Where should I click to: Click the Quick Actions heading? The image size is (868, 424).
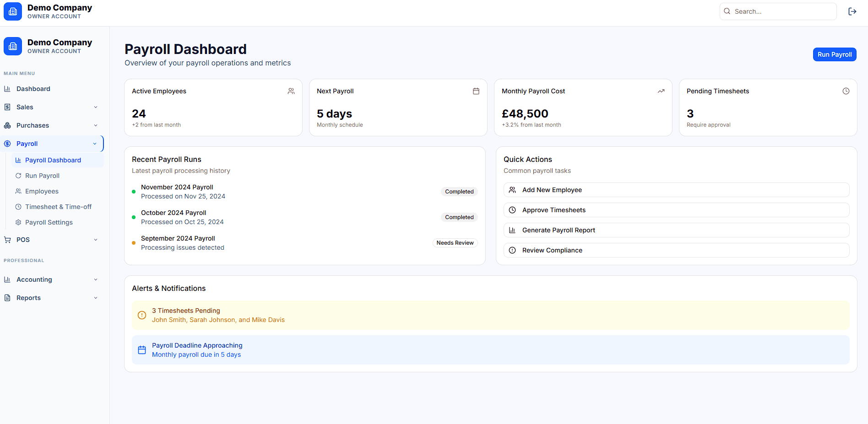528,159
